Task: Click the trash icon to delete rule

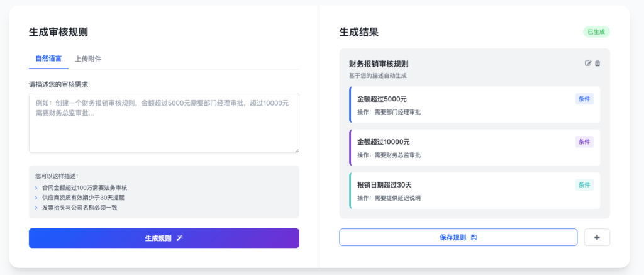Action: 597,64
